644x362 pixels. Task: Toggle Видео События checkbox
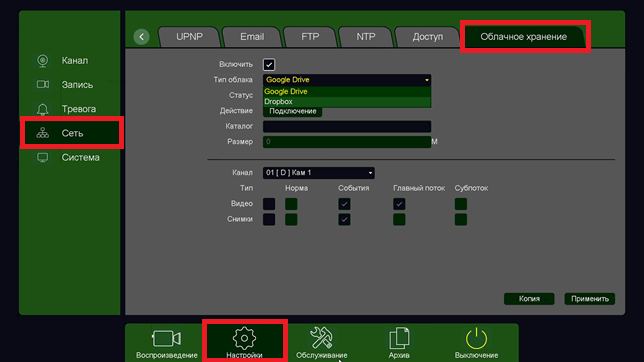coord(344,204)
